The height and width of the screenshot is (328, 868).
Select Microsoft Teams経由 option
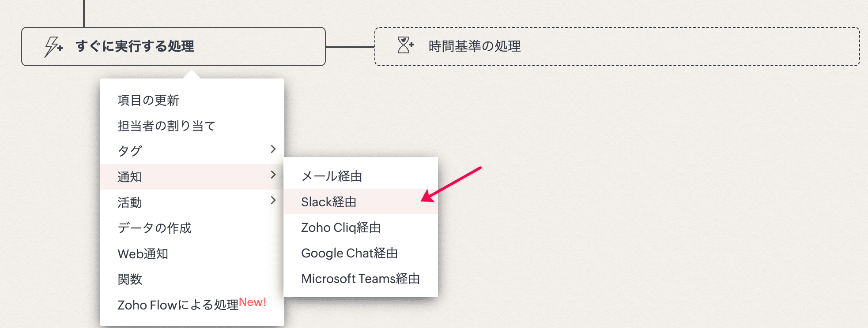point(360,279)
